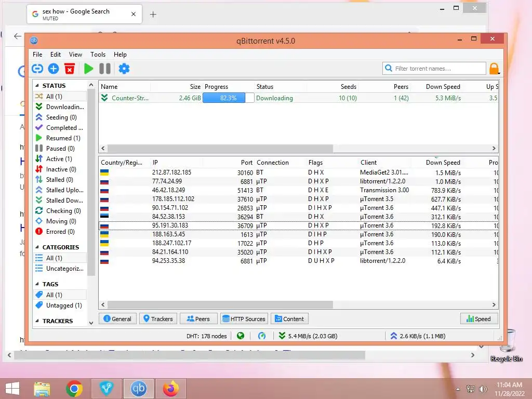Sort torrents by Seeds column header
The width and height of the screenshot is (532, 399).
coord(349,87)
